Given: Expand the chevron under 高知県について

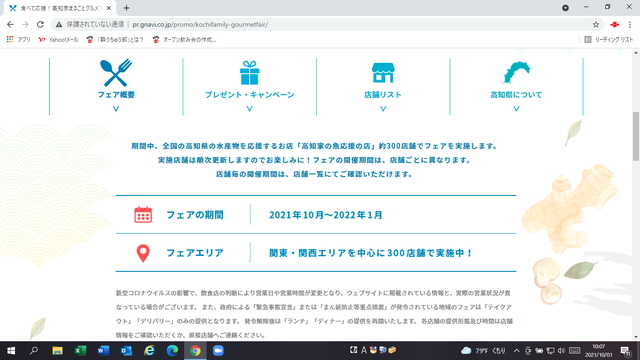Looking at the screenshot, I should [516, 109].
